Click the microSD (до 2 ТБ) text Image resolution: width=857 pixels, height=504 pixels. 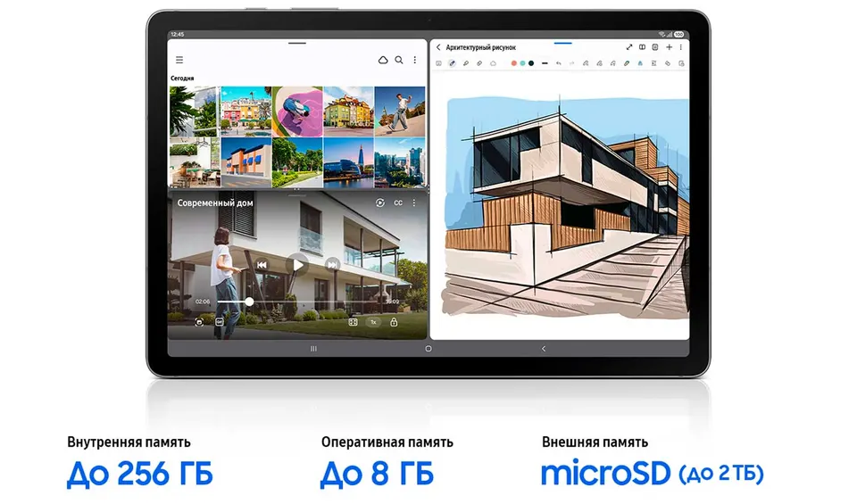pos(652,473)
